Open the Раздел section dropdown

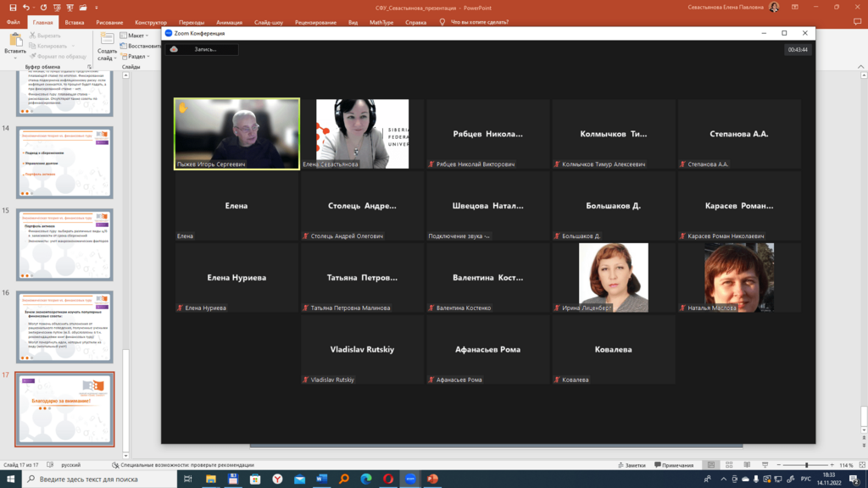tap(135, 57)
